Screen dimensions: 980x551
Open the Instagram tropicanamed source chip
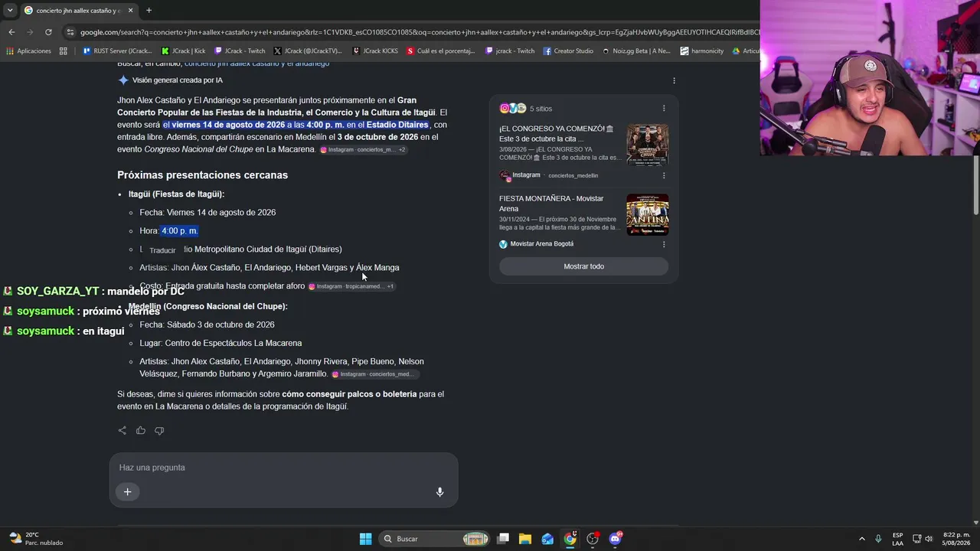click(x=351, y=286)
